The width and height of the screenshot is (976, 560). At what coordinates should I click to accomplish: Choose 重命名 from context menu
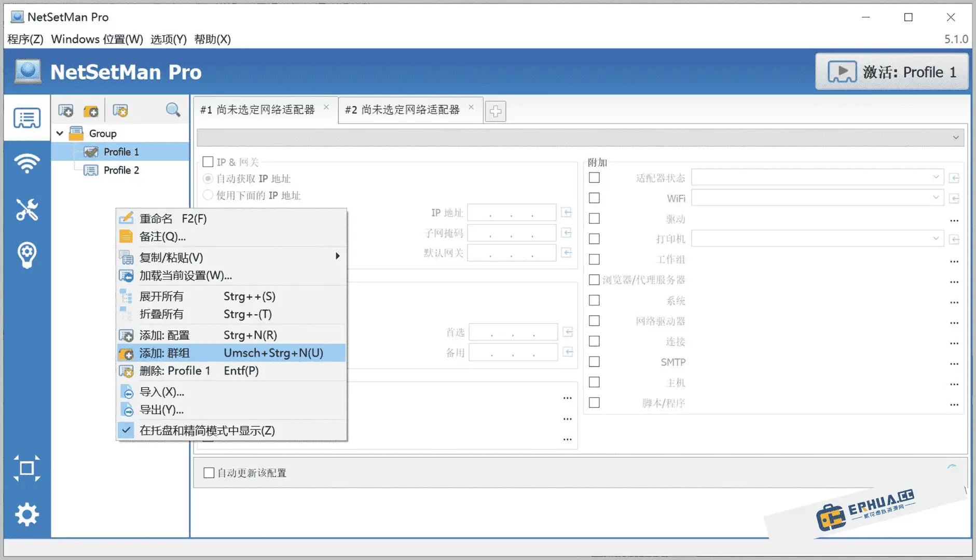(231, 219)
